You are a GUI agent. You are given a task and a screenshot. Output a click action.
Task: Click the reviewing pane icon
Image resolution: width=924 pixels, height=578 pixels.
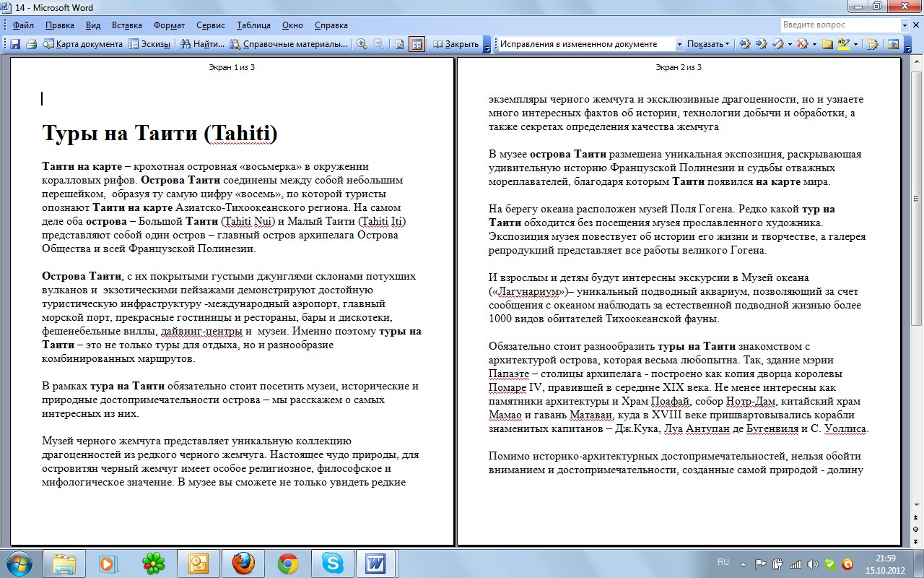tap(894, 44)
